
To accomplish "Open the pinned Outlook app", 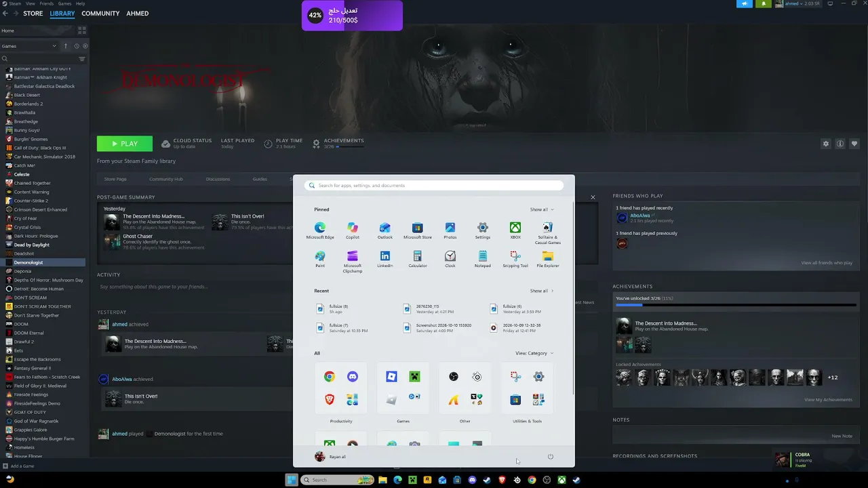I will tap(385, 230).
